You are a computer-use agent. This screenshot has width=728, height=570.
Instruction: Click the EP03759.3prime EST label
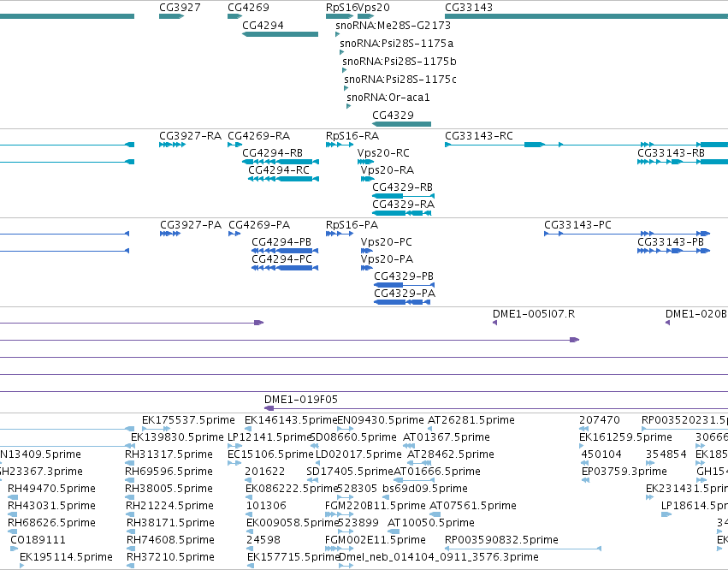coord(624,472)
